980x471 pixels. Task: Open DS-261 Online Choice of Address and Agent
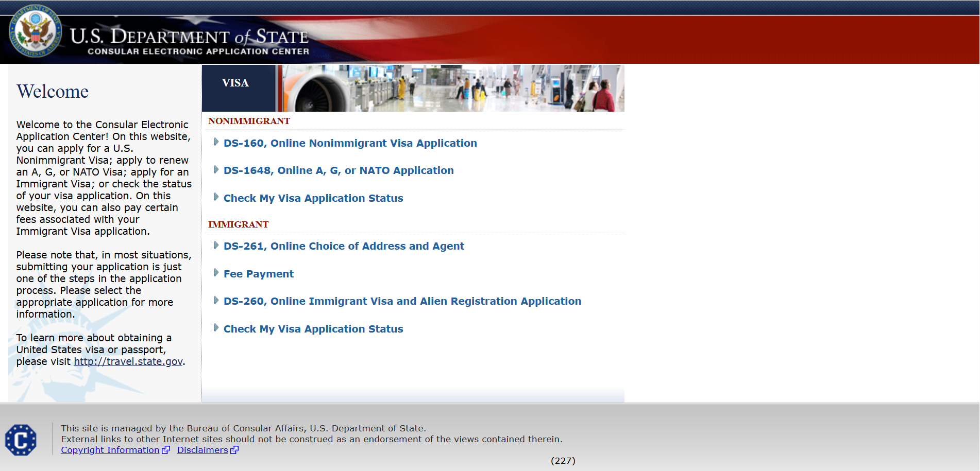point(344,246)
